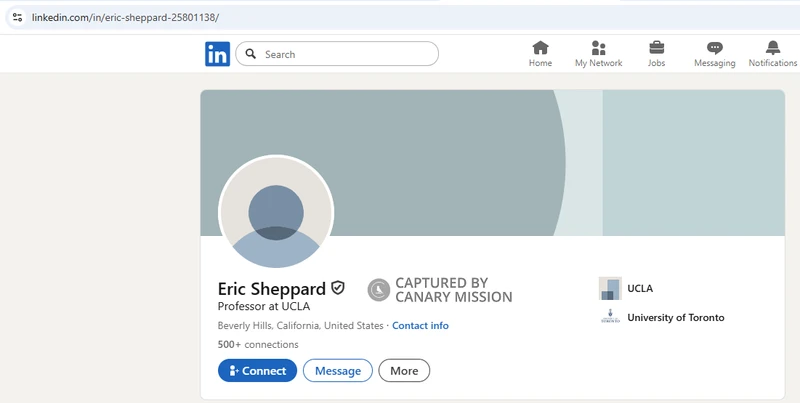Click the LinkedIn logo icon

(x=217, y=54)
